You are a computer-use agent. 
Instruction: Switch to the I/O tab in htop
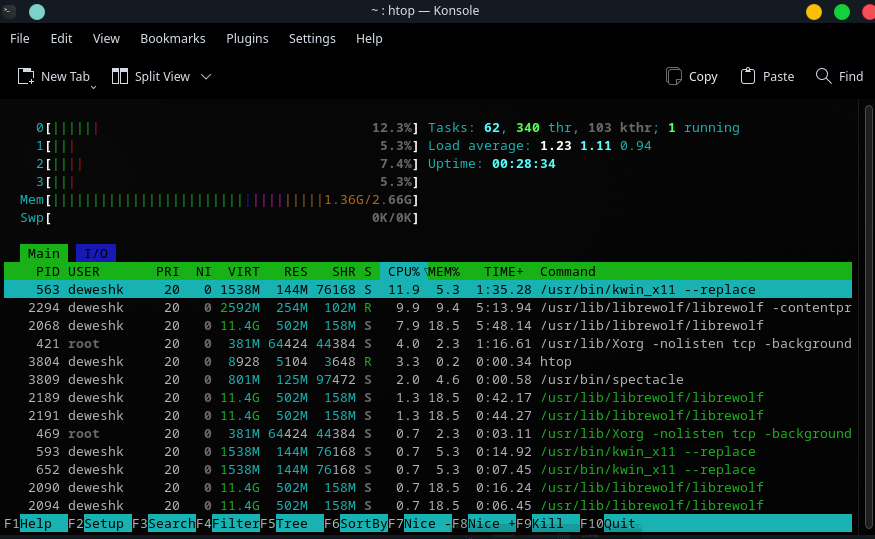(x=95, y=253)
